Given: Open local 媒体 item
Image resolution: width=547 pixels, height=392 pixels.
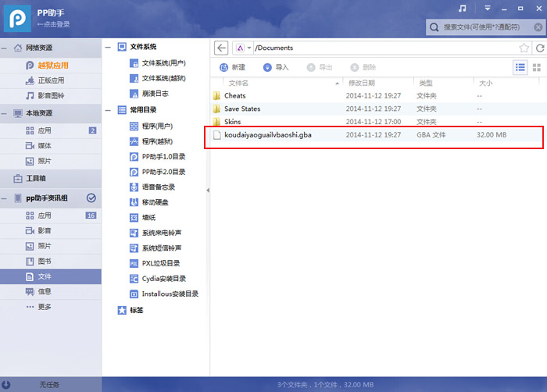Looking at the screenshot, I should [x=51, y=146].
